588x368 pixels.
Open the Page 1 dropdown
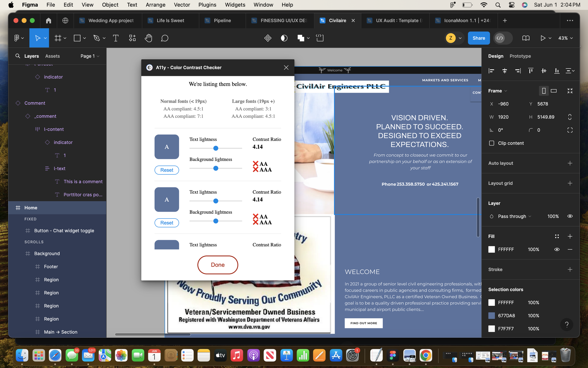point(90,56)
